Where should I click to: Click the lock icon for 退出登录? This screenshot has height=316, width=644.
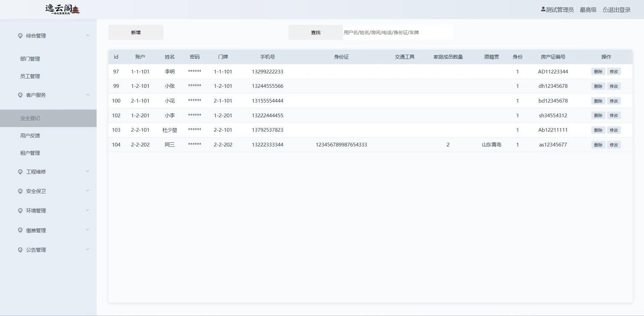[605, 10]
